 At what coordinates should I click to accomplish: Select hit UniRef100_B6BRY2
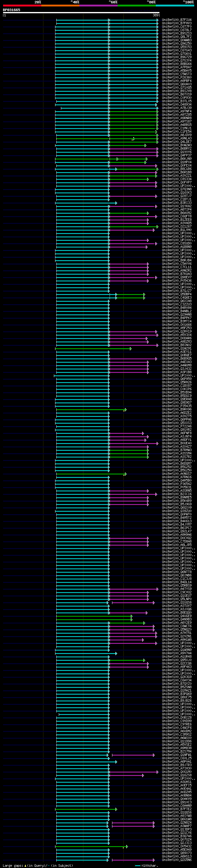(176, 149)
